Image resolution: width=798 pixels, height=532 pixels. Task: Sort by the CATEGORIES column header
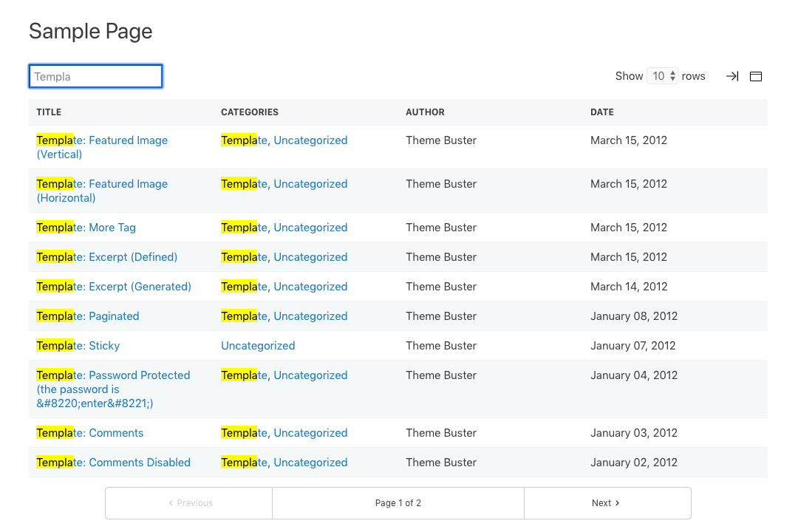[x=250, y=112]
